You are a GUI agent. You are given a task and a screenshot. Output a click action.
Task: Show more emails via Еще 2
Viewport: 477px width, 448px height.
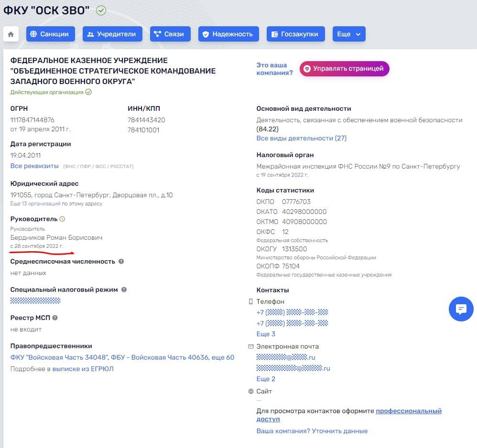(266, 379)
